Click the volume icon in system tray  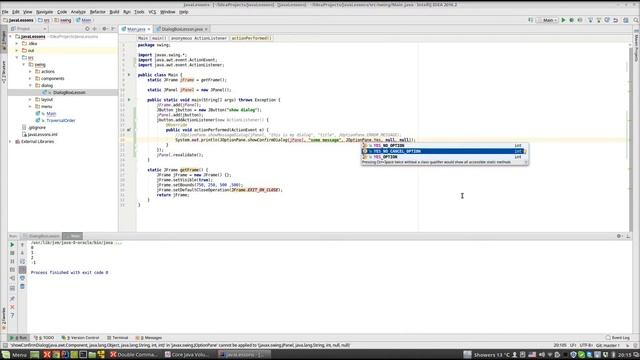pyautogui.click(x=542, y=355)
